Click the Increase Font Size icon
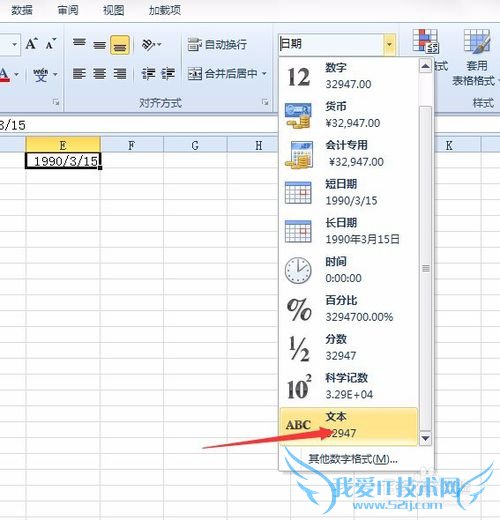The height and width of the screenshot is (520, 500). coord(32,44)
